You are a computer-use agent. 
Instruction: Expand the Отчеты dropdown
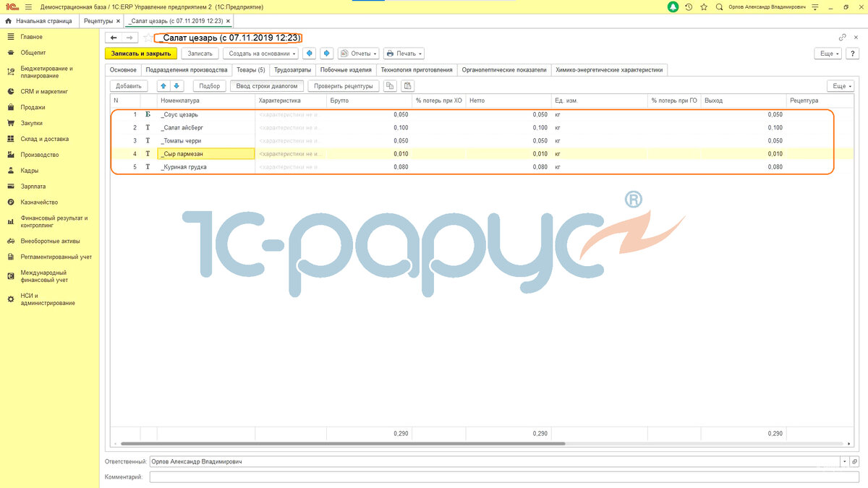359,53
